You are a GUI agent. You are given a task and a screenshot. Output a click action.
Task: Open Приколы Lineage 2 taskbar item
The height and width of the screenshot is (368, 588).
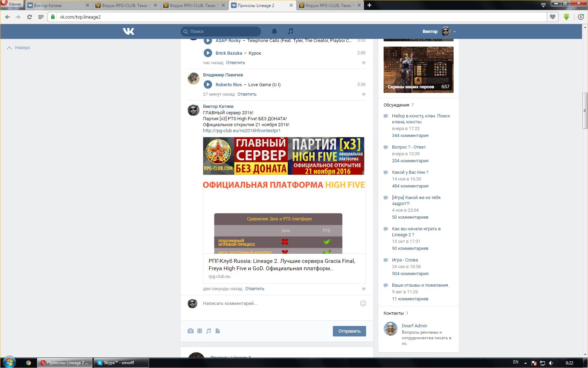click(x=65, y=363)
